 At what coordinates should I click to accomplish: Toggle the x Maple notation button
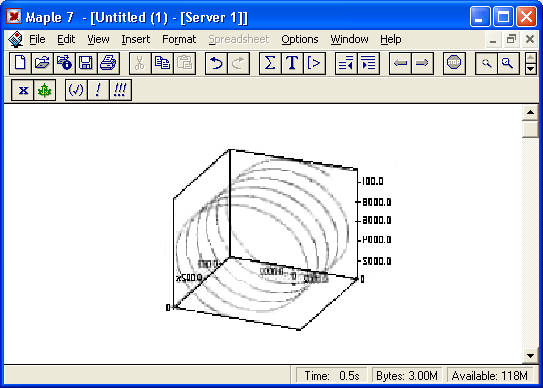tap(23, 90)
